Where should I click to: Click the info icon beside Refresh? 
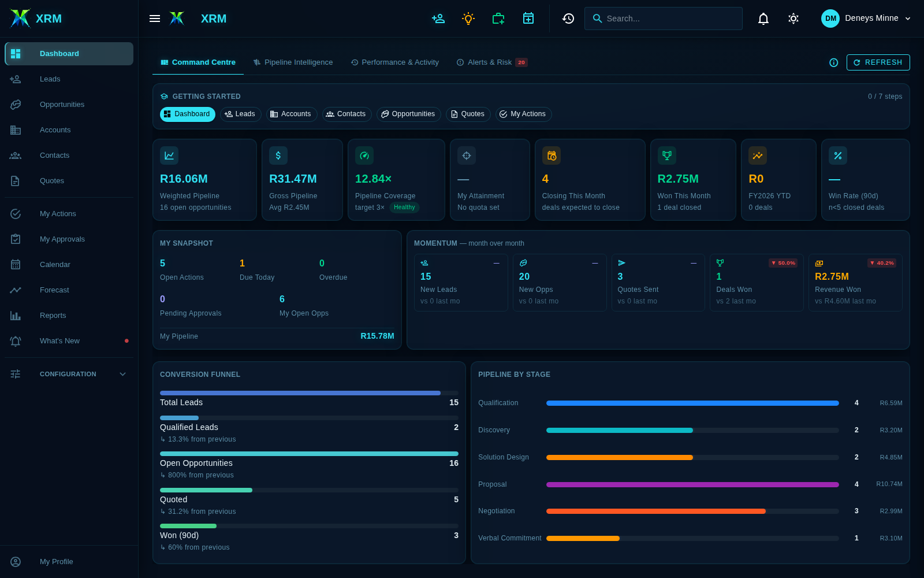pyautogui.click(x=834, y=62)
